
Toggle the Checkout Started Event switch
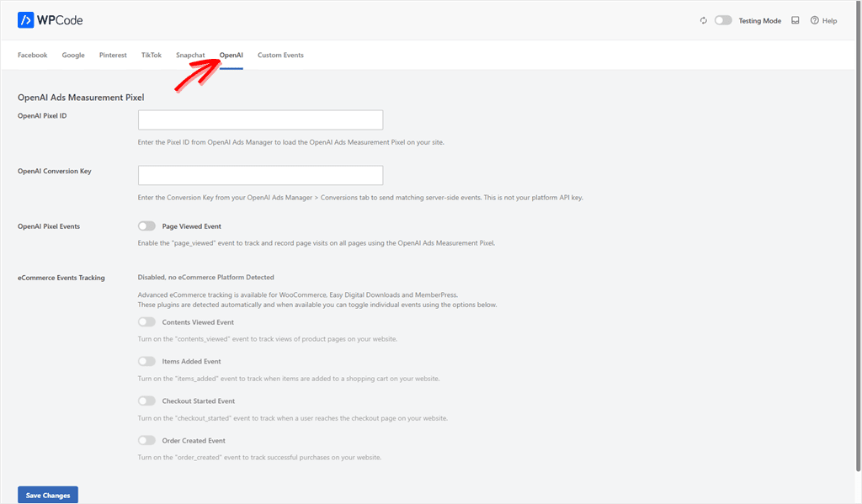146,401
